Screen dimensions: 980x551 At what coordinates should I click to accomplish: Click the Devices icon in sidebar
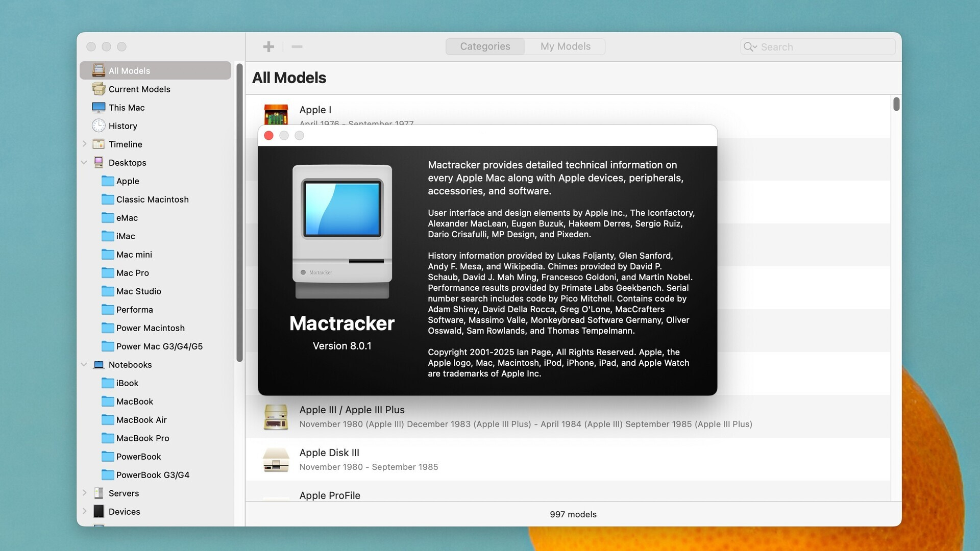[99, 511]
